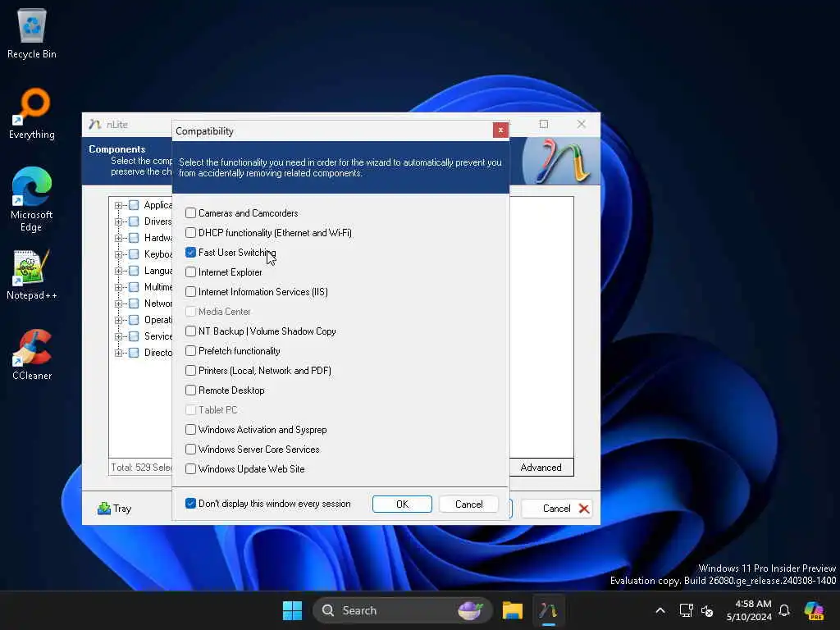The height and width of the screenshot is (630, 840).
Task: Cancel the Compatibility dialog
Action: (x=468, y=504)
